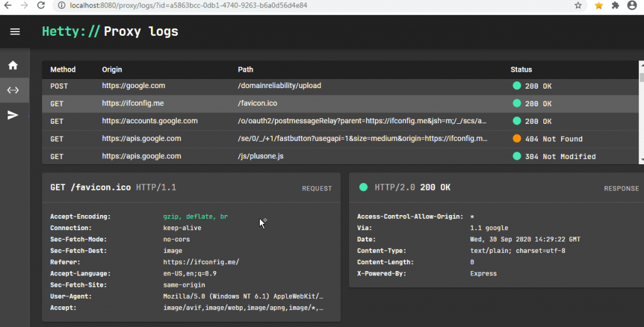Select the POST /domainreliability/upload log row

tap(340, 86)
